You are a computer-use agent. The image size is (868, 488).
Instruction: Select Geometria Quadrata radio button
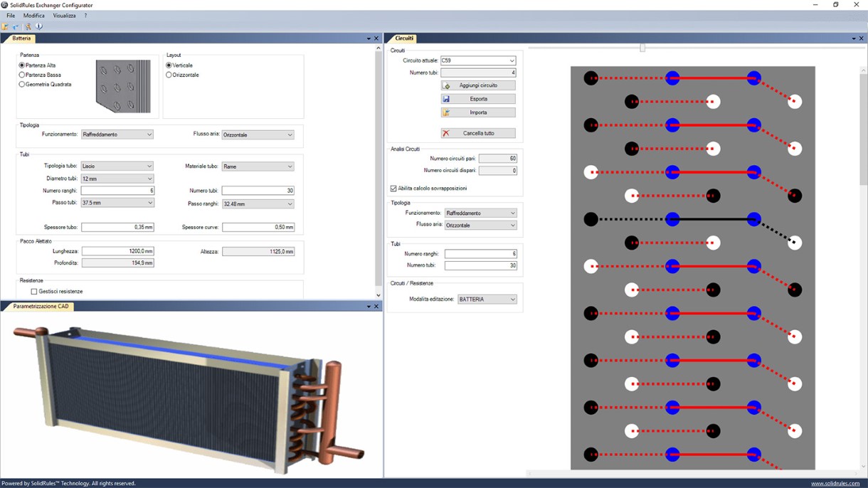click(22, 84)
